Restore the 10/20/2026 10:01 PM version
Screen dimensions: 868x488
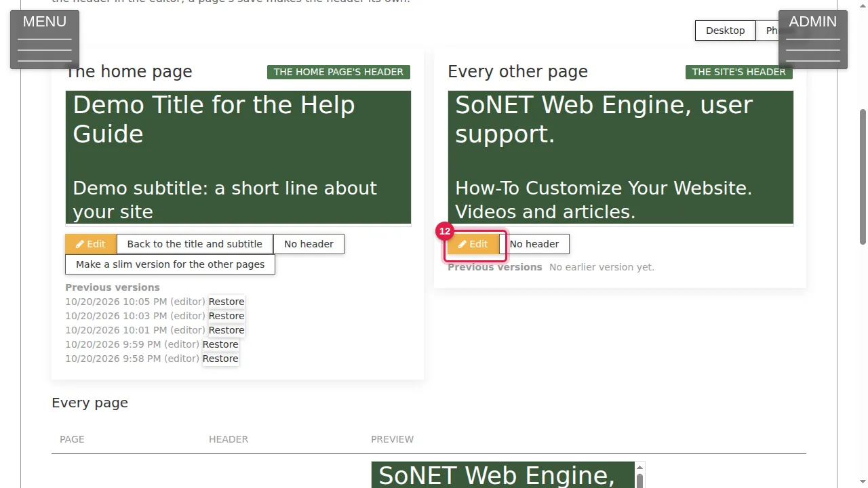226,330
